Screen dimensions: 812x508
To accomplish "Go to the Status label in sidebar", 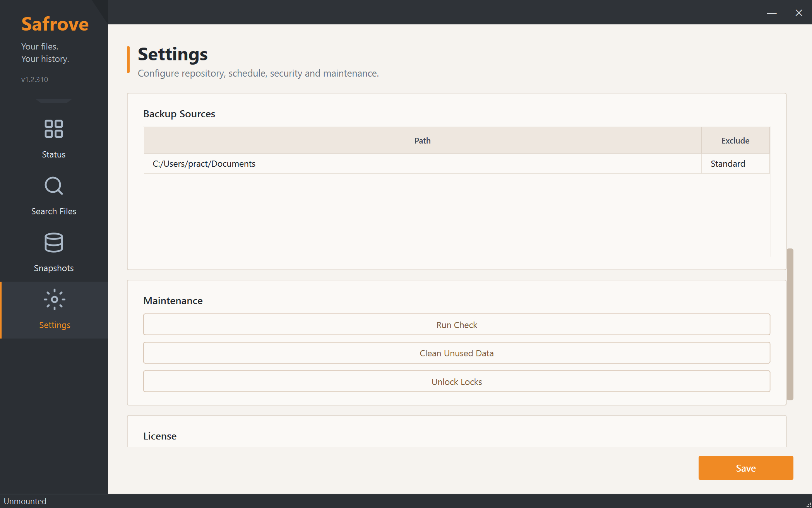I will point(54,154).
